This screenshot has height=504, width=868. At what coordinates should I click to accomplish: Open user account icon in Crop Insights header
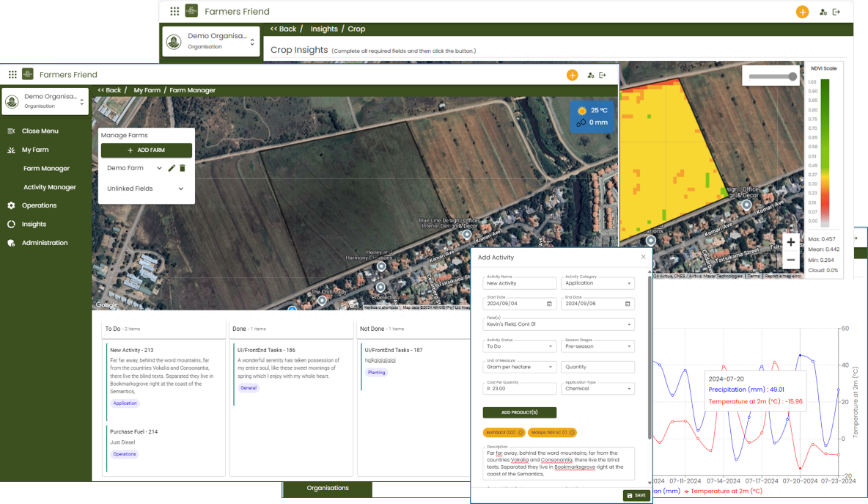point(823,12)
